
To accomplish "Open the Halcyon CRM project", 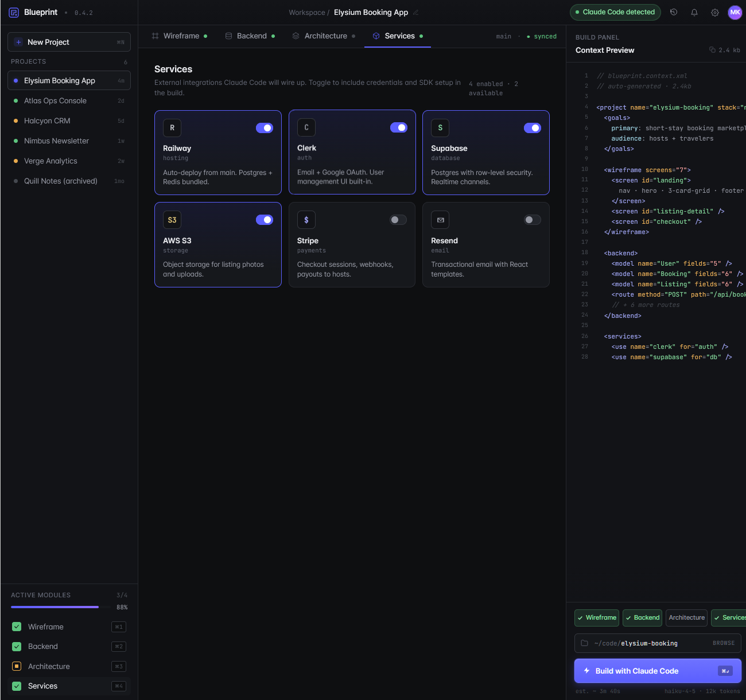I will 69,121.
